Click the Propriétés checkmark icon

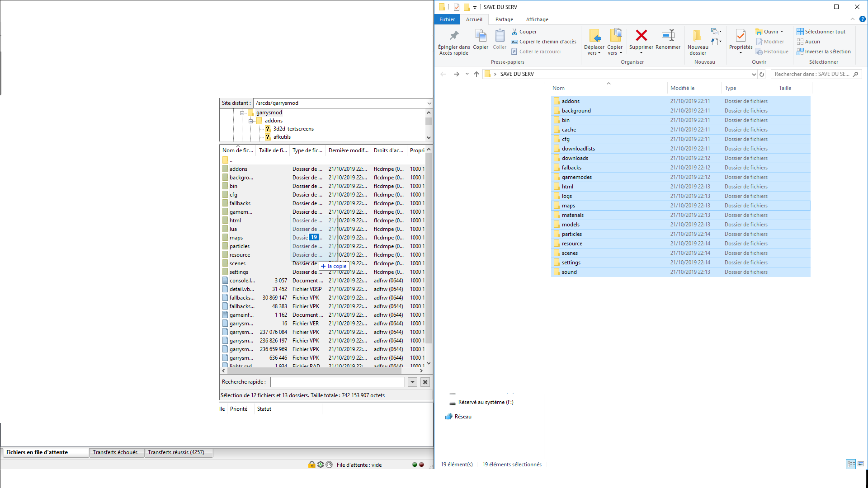741,35
